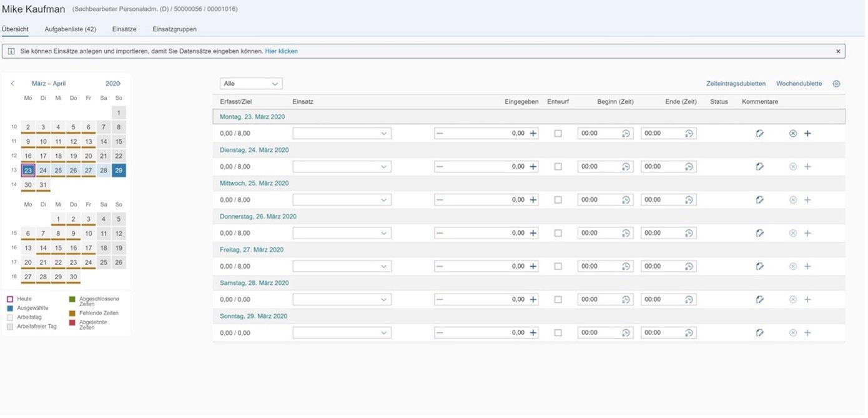The image size is (868, 418).
Task: Open comment editor for Samstag row
Action: 760,299
